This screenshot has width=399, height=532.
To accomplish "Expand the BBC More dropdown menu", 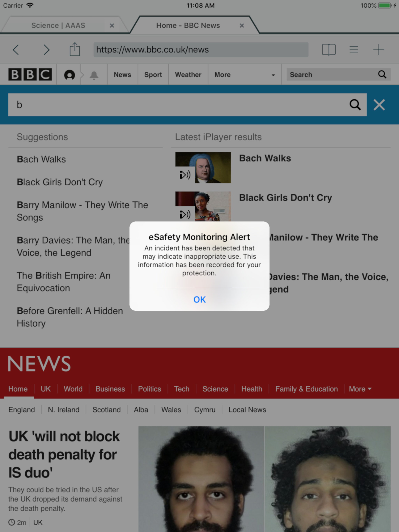I will coord(245,75).
